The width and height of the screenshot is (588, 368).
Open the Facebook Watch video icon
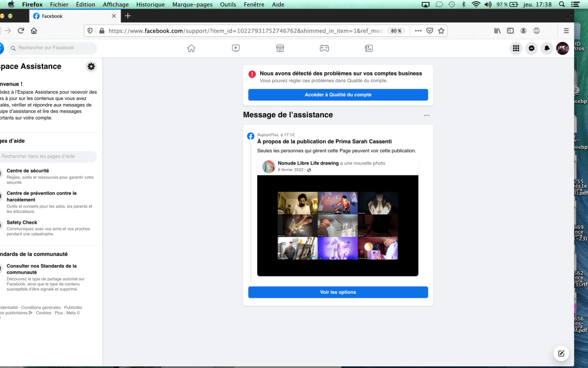pyautogui.click(x=235, y=48)
